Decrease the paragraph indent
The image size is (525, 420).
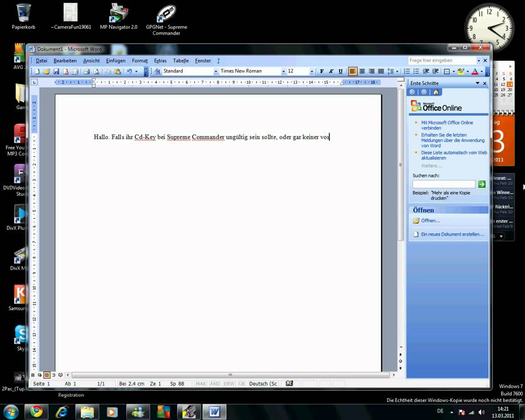click(x=426, y=71)
